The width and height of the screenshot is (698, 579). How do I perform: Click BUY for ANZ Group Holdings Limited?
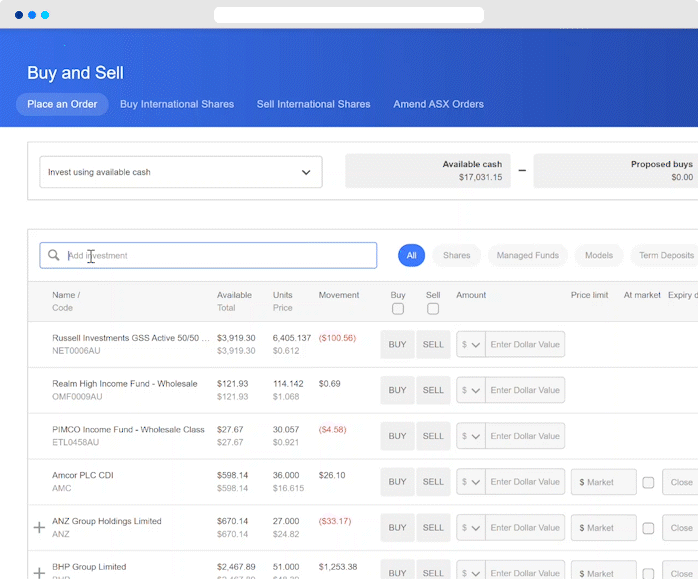coord(397,528)
